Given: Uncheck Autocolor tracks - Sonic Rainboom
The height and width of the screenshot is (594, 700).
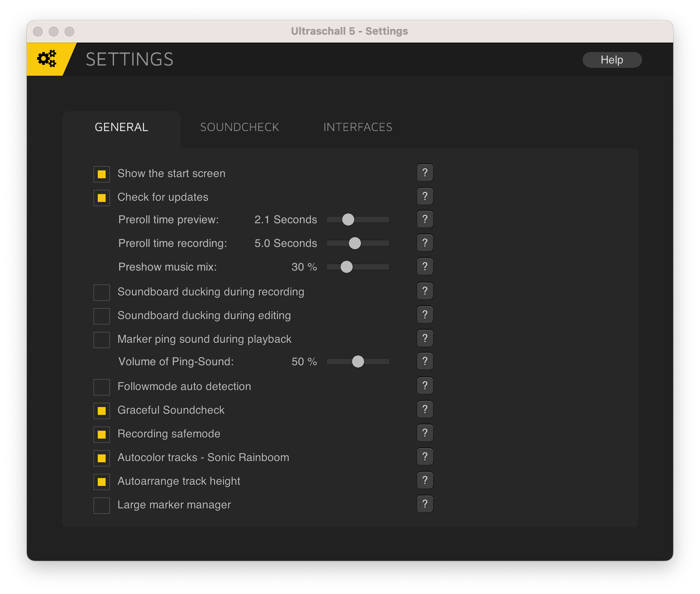Looking at the screenshot, I should (102, 458).
